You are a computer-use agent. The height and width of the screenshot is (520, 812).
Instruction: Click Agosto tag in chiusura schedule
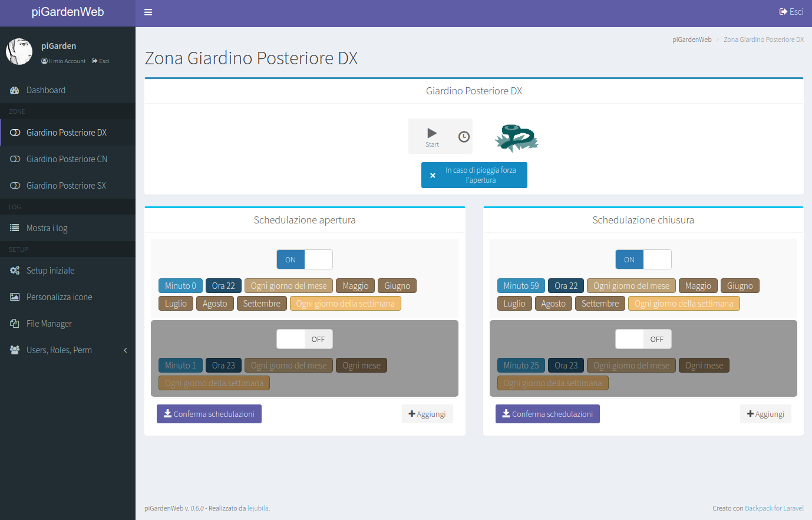553,304
